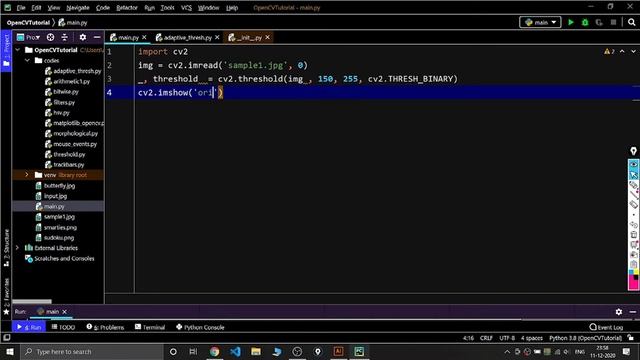This screenshot has width=640, height=360.
Task: Open Chrome from the taskbar
Action: click(214, 351)
